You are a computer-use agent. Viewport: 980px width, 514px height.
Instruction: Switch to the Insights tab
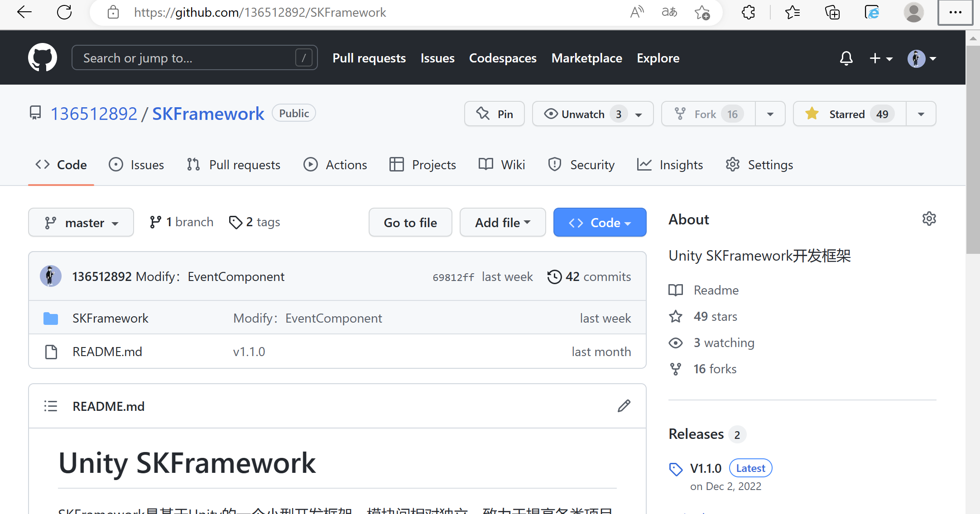tap(670, 164)
